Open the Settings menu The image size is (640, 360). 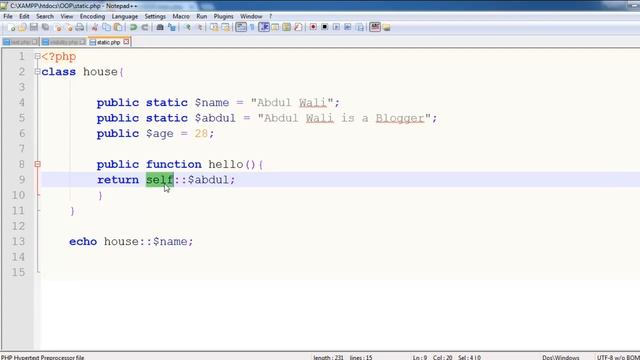point(155,16)
